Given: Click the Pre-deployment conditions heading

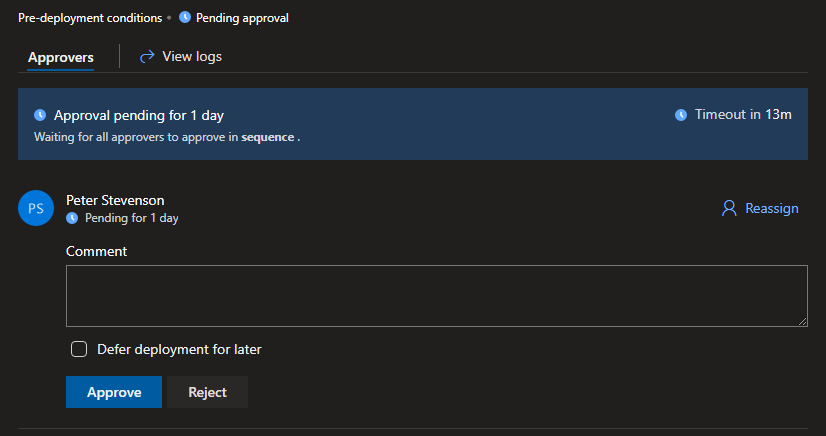Looking at the screenshot, I should pos(90,18).
